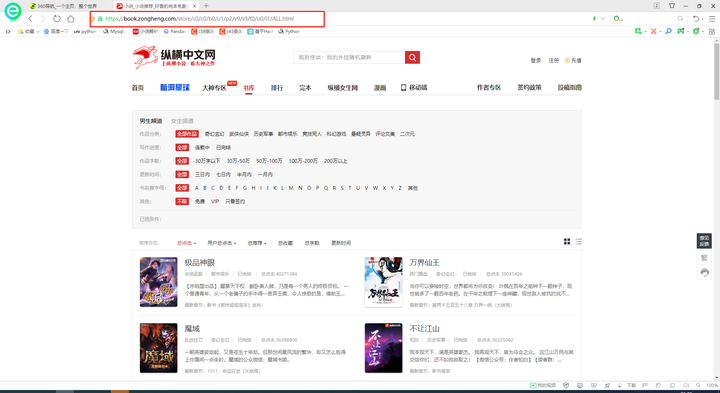Sort by 更新时间
Screen dimensions: 720x393
[x=341, y=243]
